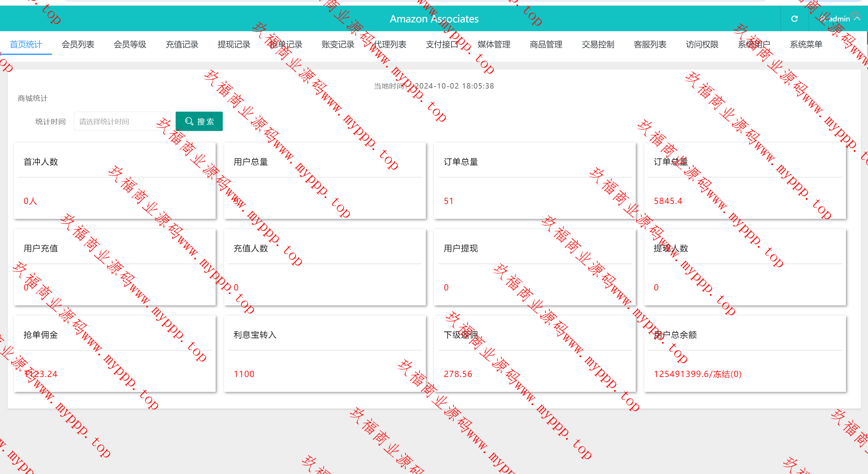Open the 账变记录 tab
Image resolution: width=868 pixels, height=474 pixels.
[x=338, y=44]
